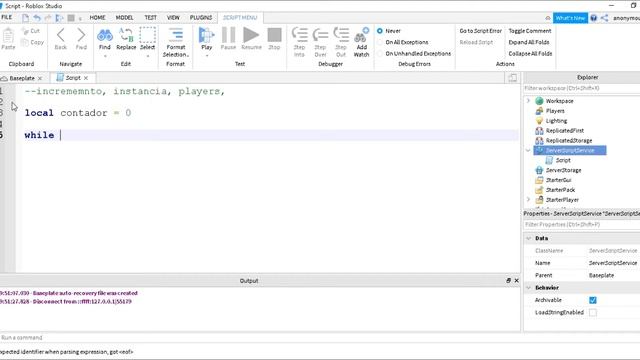
Task: Select the Never debug errors option
Action: 380,31
